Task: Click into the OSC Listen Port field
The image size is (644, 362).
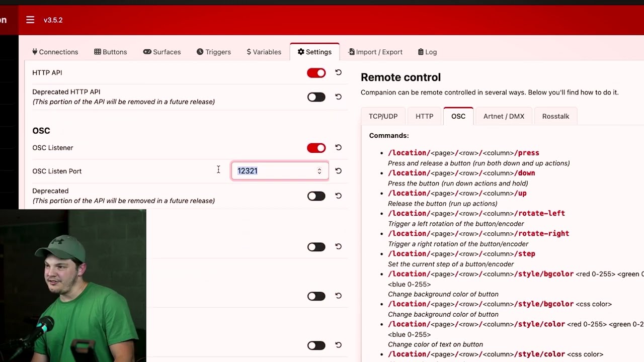Action: pos(280,171)
